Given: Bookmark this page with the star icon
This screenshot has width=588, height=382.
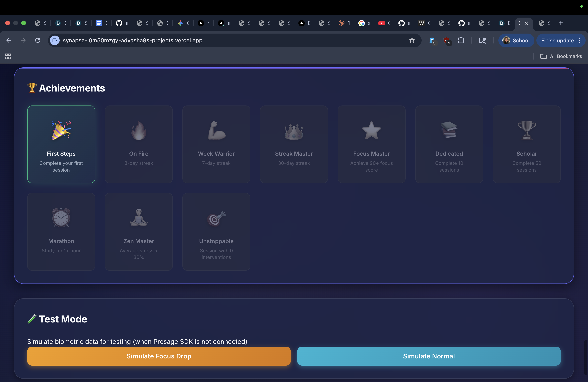Looking at the screenshot, I should click(412, 40).
